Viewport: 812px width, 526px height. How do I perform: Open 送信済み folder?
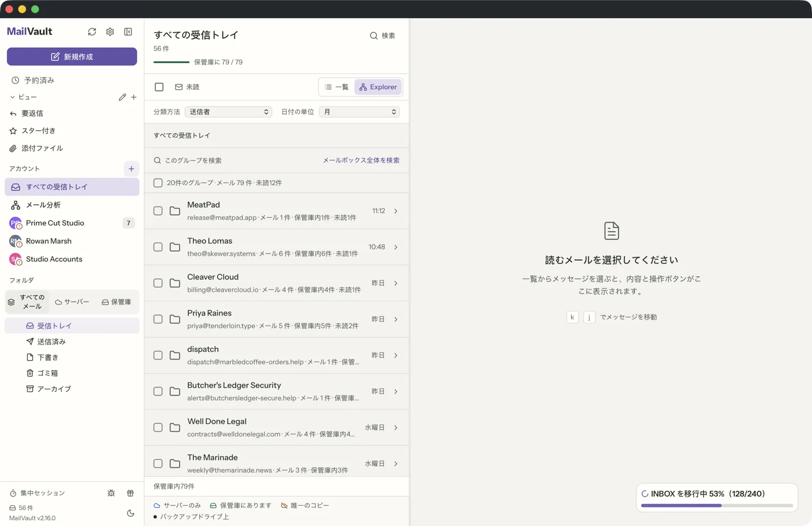coord(72,341)
